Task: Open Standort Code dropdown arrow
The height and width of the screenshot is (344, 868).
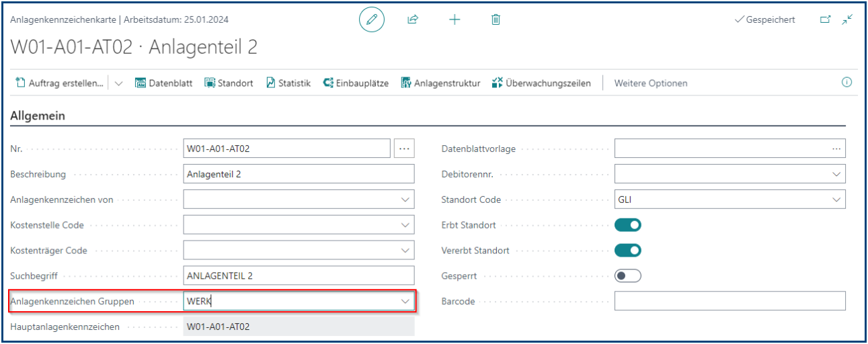Action: (x=836, y=200)
